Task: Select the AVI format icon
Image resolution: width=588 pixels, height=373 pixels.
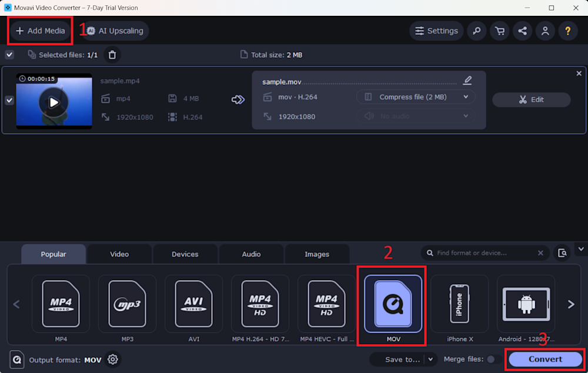Action: pyautogui.click(x=193, y=304)
